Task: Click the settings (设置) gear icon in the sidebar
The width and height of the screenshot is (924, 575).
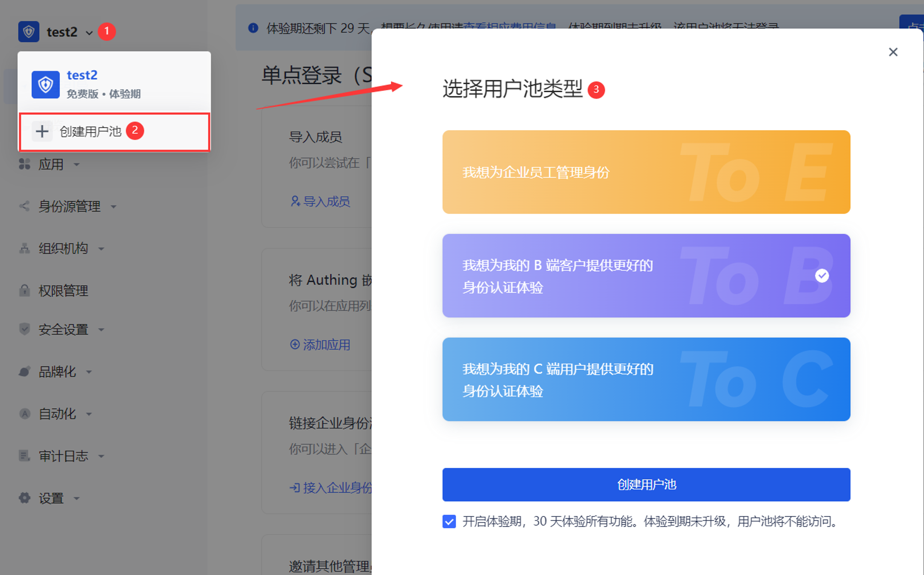Action: [x=24, y=498]
